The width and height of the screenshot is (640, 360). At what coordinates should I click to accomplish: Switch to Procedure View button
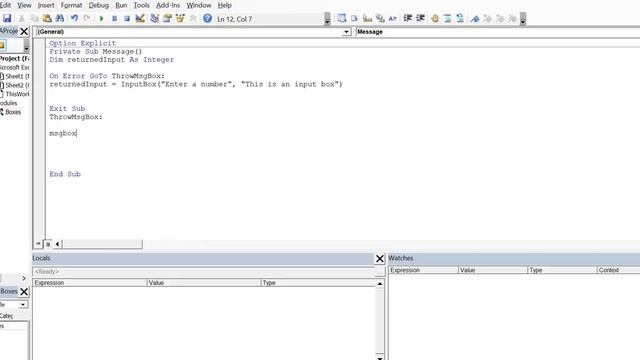38,244
